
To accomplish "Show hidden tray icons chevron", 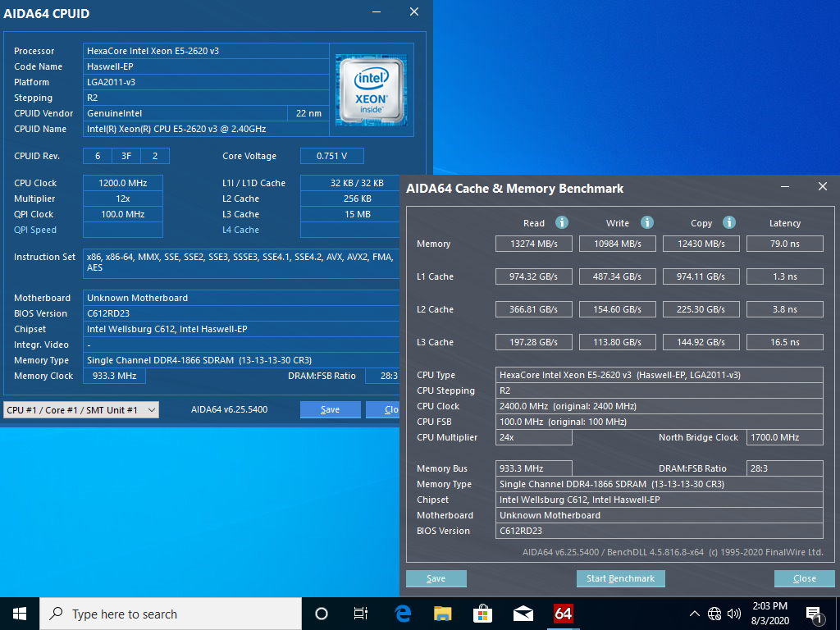I will [694, 614].
